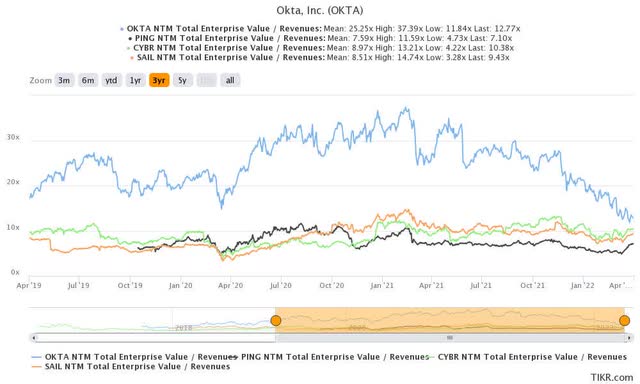The image size is (640, 384).
Task: Grab the right orange navigator handle
Action: (624, 320)
